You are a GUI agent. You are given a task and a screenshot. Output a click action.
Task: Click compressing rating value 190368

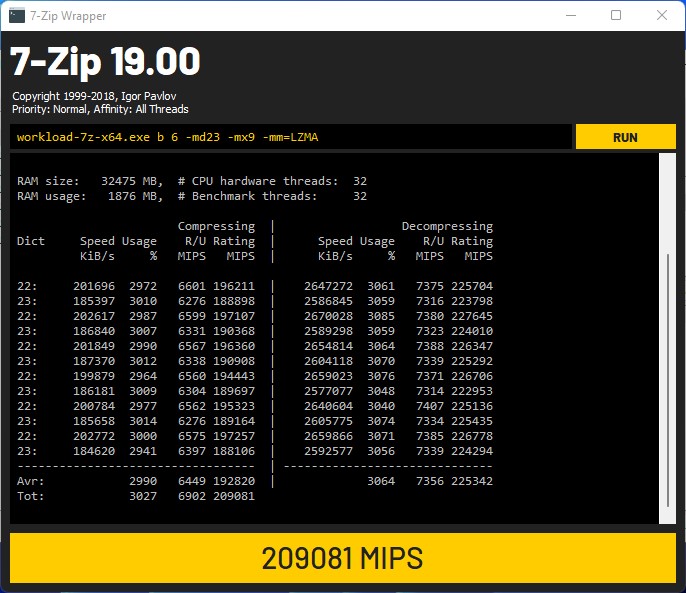[x=234, y=331]
